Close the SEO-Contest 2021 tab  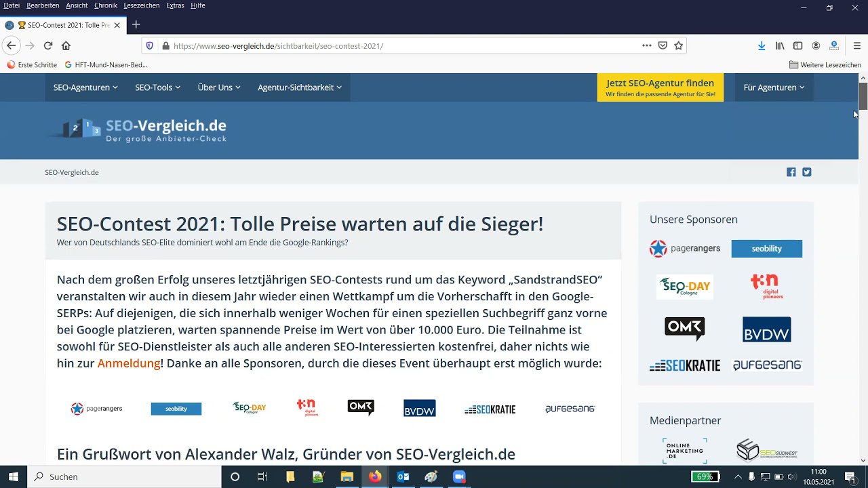(x=117, y=25)
